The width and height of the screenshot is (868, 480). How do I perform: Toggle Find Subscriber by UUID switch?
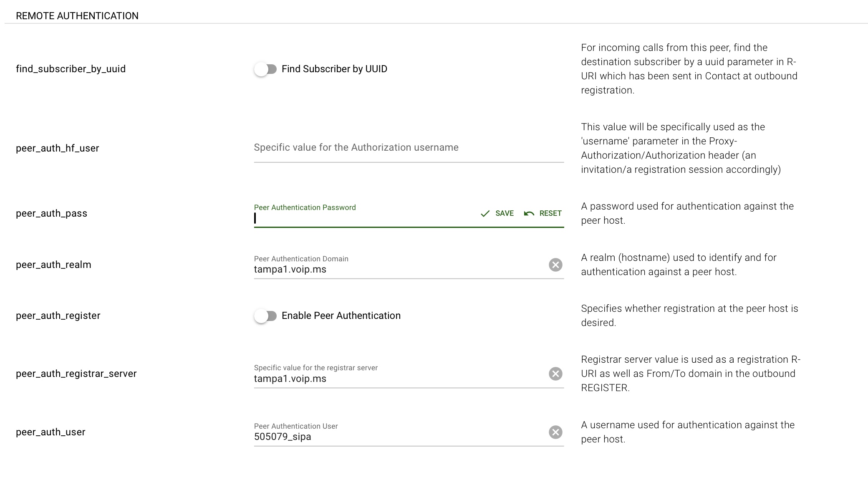click(265, 69)
